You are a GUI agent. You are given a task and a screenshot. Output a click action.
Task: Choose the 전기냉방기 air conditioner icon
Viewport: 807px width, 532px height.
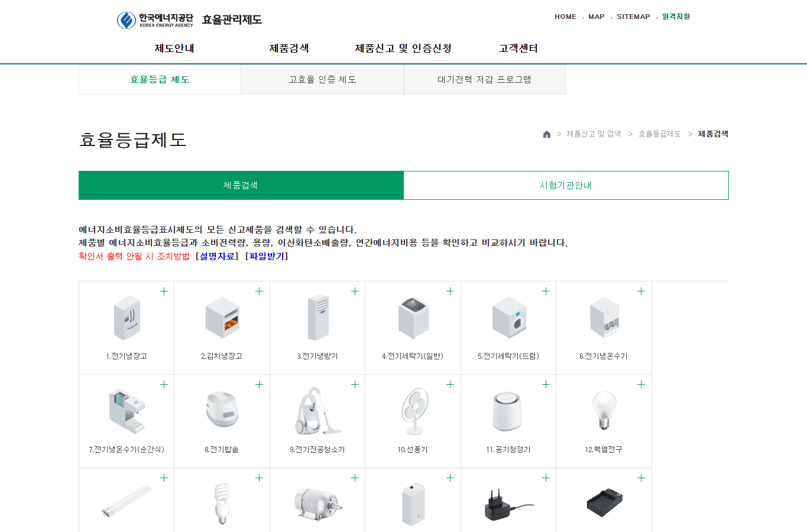click(x=318, y=317)
